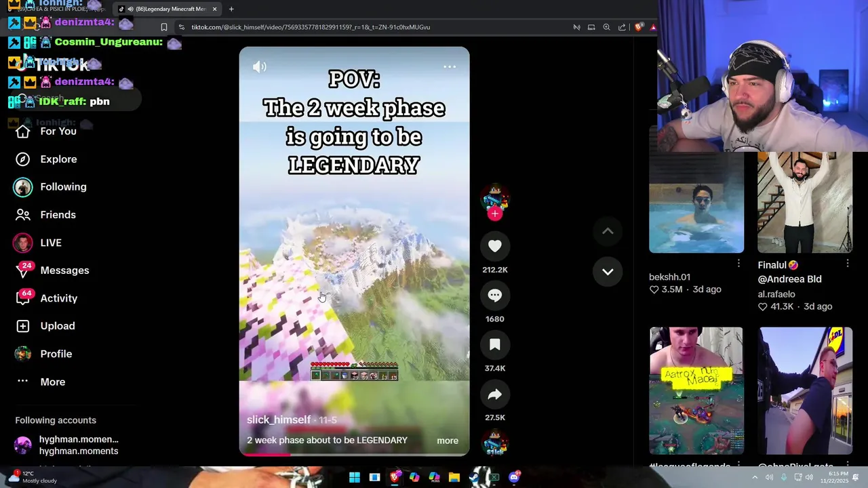Image resolution: width=868 pixels, height=488 pixels.
Task: Open sound disc icon below share
Action: (495, 443)
